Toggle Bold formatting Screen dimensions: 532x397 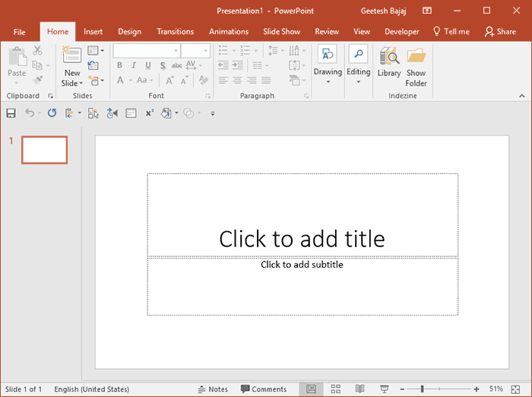pyautogui.click(x=119, y=65)
